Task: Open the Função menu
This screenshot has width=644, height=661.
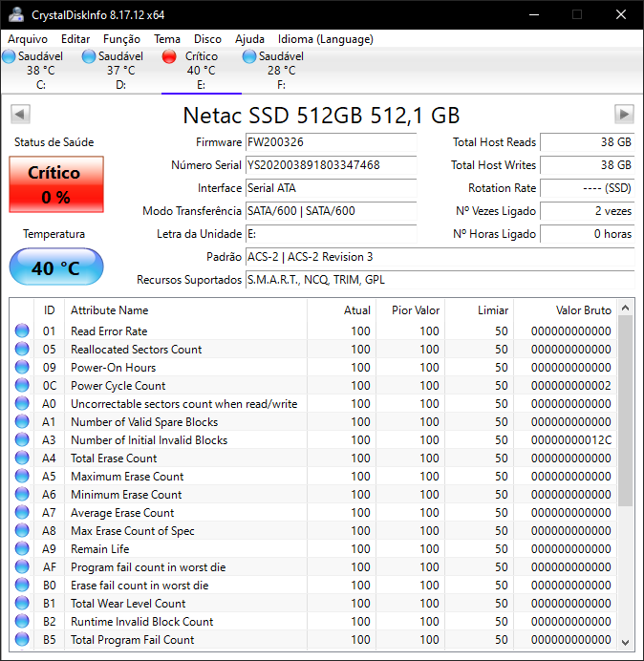Action: pyautogui.click(x=122, y=39)
